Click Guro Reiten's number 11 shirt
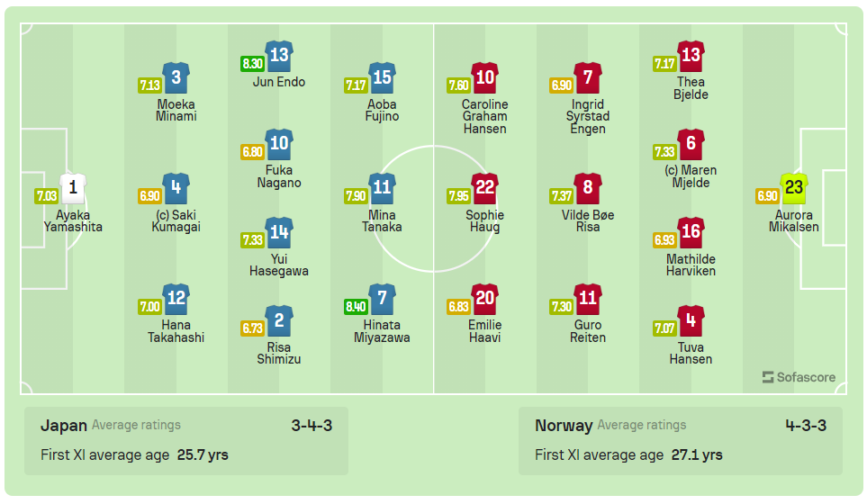This screenshot has width=867, height=504. coord(587,299)
